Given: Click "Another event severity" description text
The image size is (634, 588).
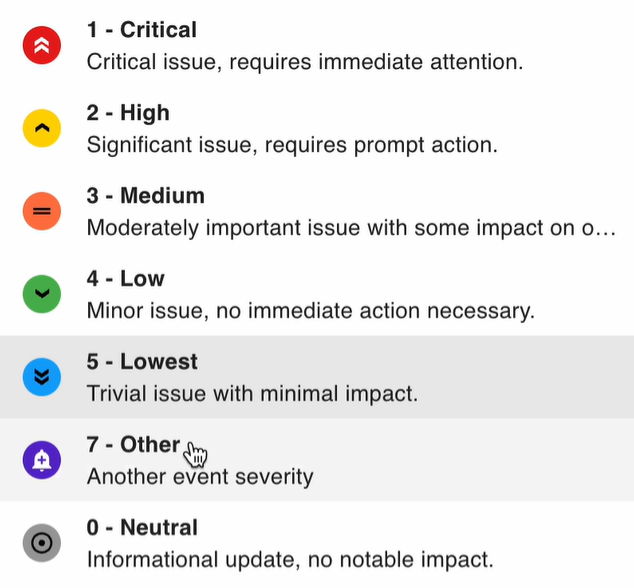Looking at the screenshot, I should coord(200,477).
